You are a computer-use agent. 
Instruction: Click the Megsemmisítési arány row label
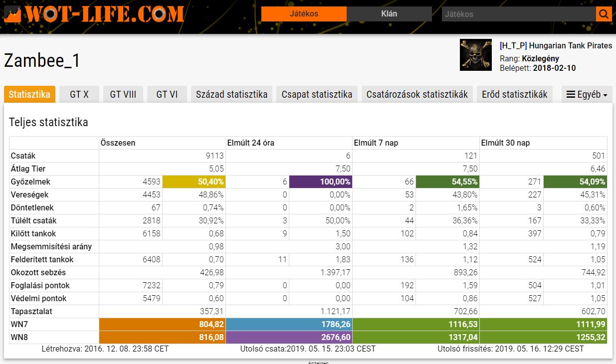(x=51, y=247)
